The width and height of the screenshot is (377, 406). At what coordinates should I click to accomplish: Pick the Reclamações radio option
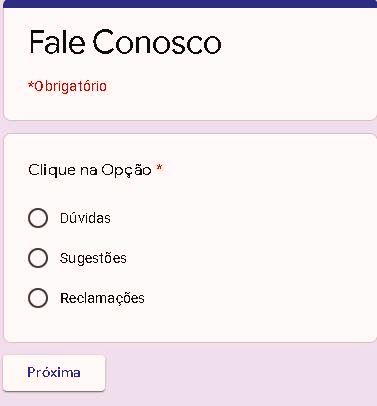coord(38,298)
